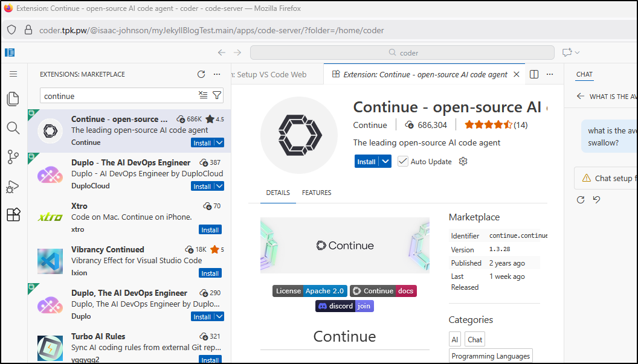Switch to Setup VS Code Web tab
The image size is (638, 364).
point(272,75)
